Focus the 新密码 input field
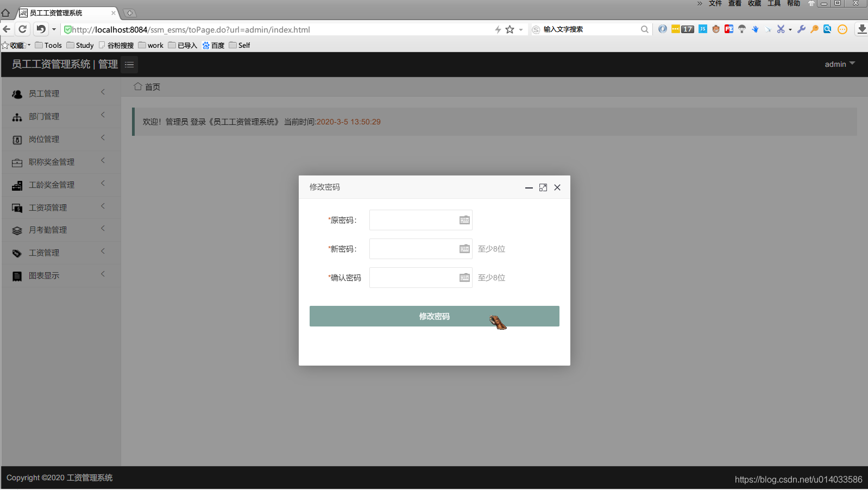Image resolution: width=868 pixels, height=490 pixels. 421,249
